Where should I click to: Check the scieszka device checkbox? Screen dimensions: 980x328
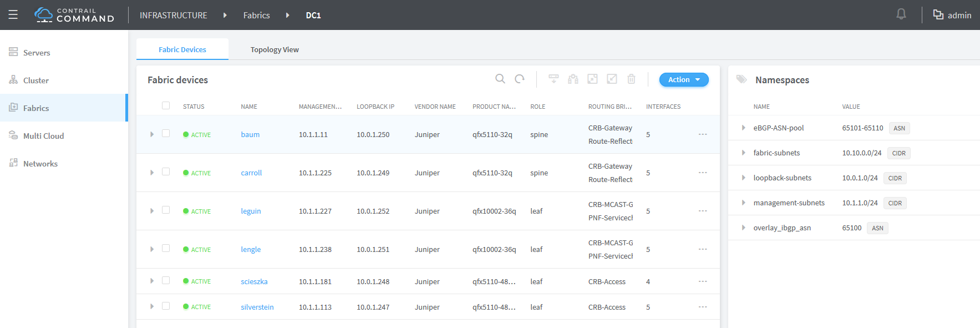[166, 280]
